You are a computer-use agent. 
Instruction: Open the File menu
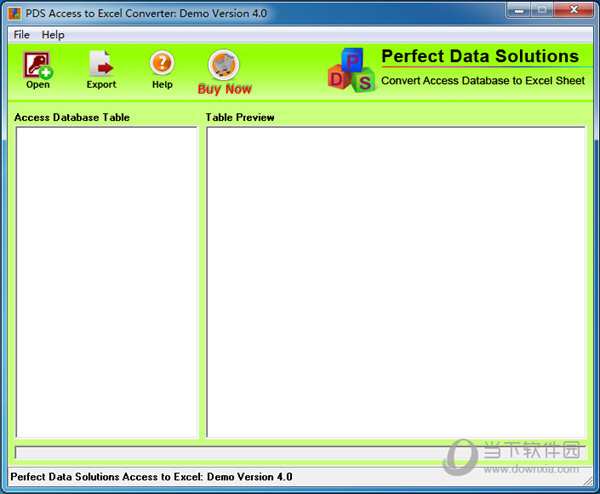[x=21, y=35]
